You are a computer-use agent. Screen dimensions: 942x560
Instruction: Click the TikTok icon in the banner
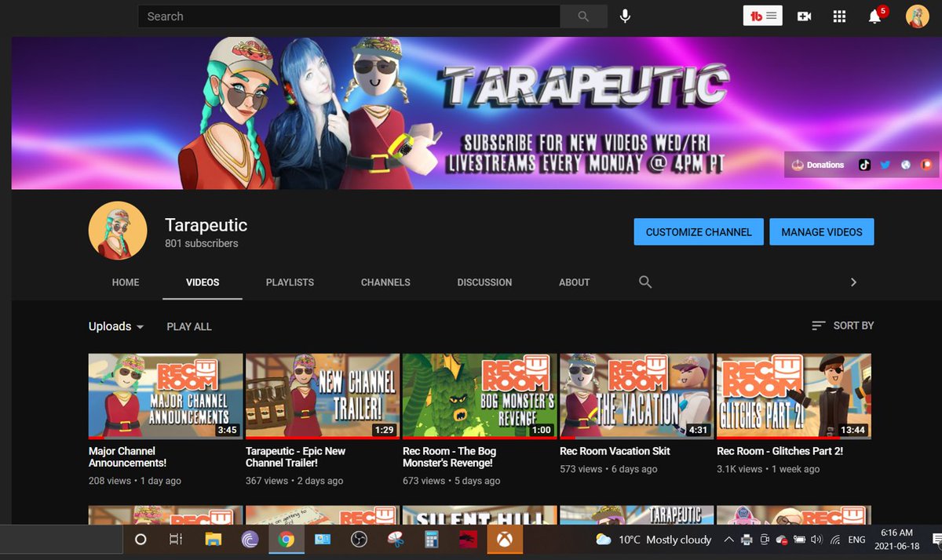[x=864, y=165]
